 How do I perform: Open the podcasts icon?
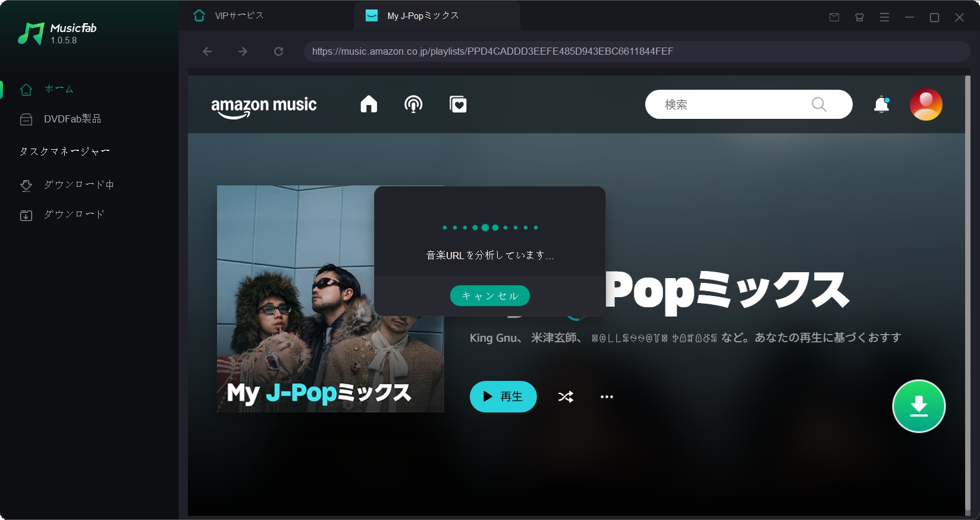pyautogui.click(x=413, y=104)
